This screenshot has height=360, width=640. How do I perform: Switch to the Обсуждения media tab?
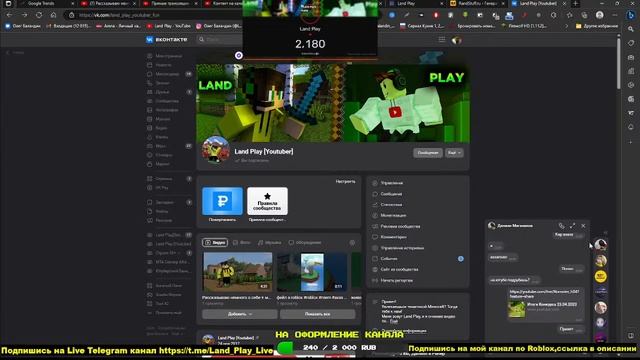coord(305,242)
